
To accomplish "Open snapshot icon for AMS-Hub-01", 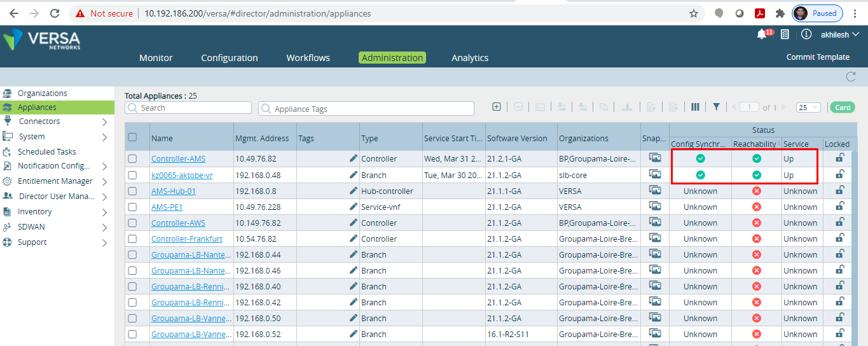I will tap(655, 190).
